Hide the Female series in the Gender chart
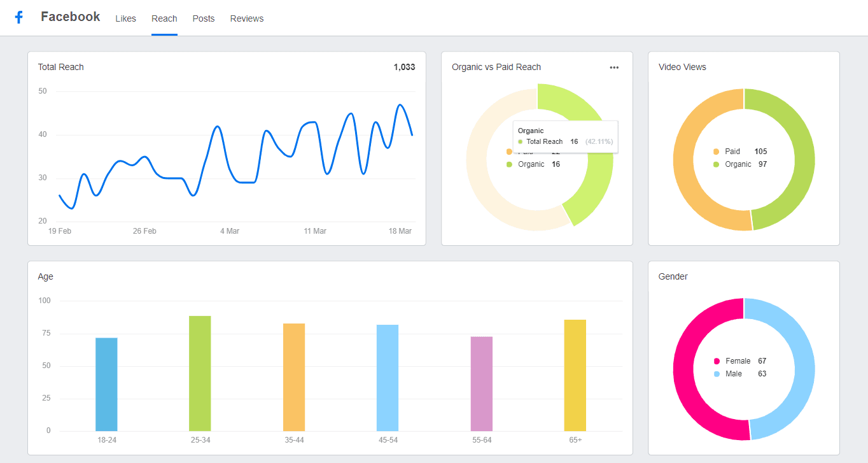Image resolution: width=868 pixels, height=463 pixels. pyautogui.click(x=737, y=360)
